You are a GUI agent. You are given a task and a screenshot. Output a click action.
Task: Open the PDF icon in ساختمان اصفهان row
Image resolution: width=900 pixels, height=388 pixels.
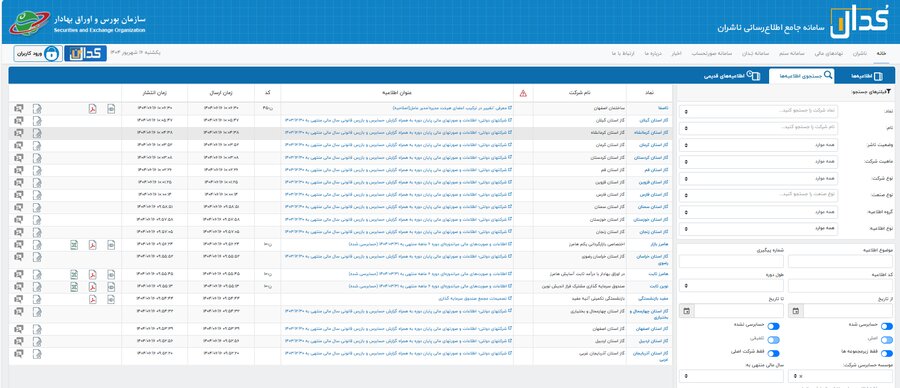[92, 108]
